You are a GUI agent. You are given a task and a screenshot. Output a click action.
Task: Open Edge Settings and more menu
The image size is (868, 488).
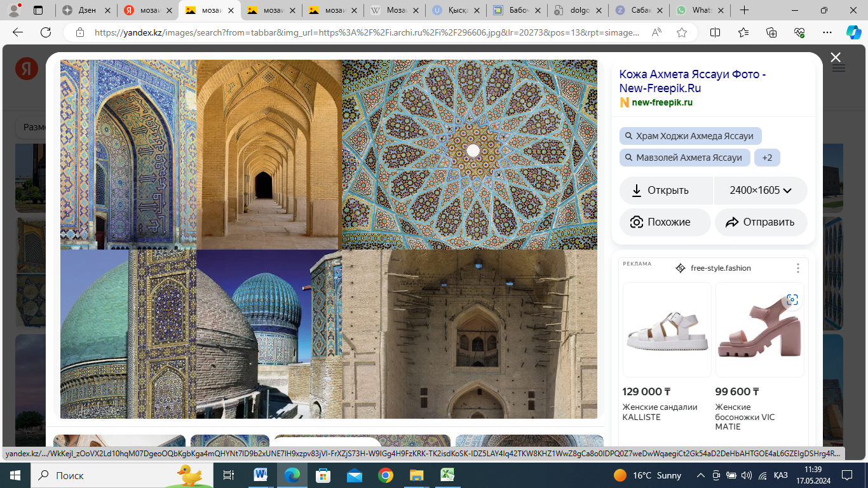[x=827, y=32]
